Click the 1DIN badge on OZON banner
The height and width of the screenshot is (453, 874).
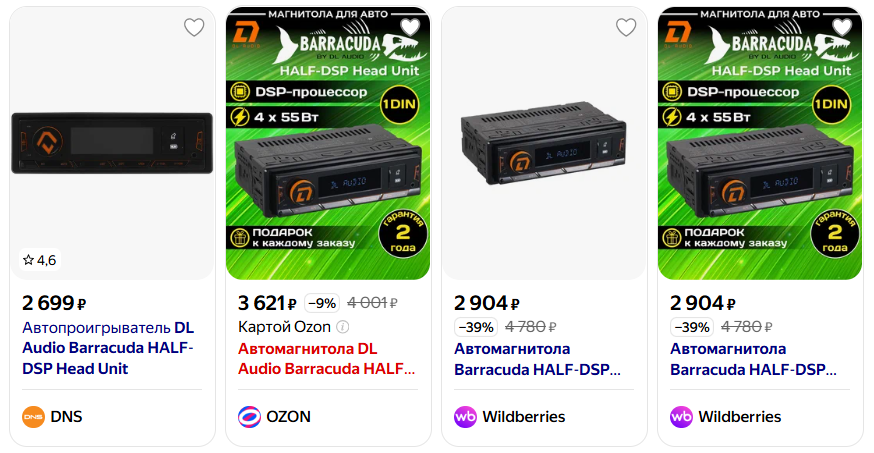(x=399, y=104)
